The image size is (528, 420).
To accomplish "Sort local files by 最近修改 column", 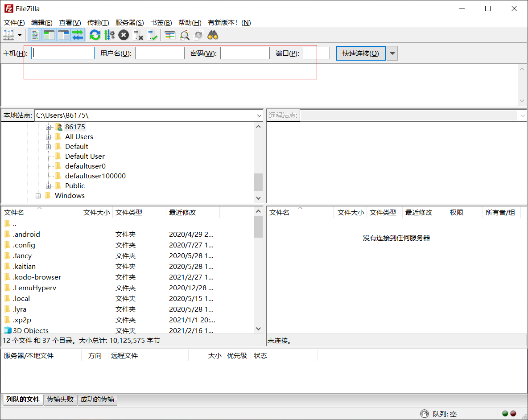I will pos(193,213).
